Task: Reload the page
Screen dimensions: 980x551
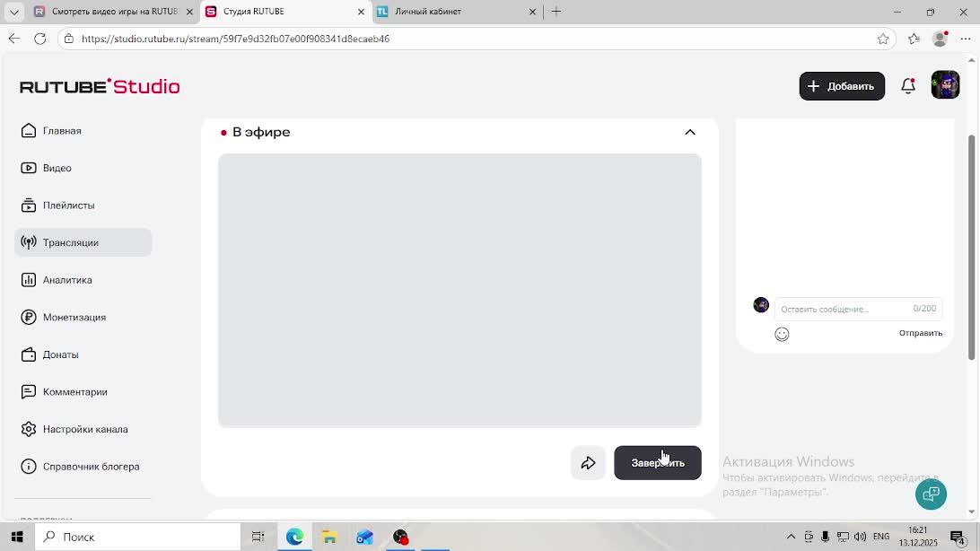Action: pyautogui.click(x=40, y=39)
